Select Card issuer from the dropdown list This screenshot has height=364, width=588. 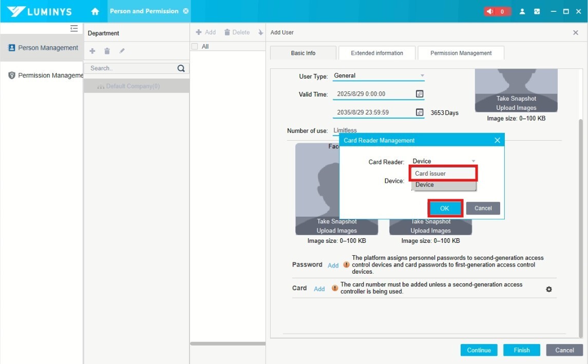pyautogui.click(x=444, y=174)
